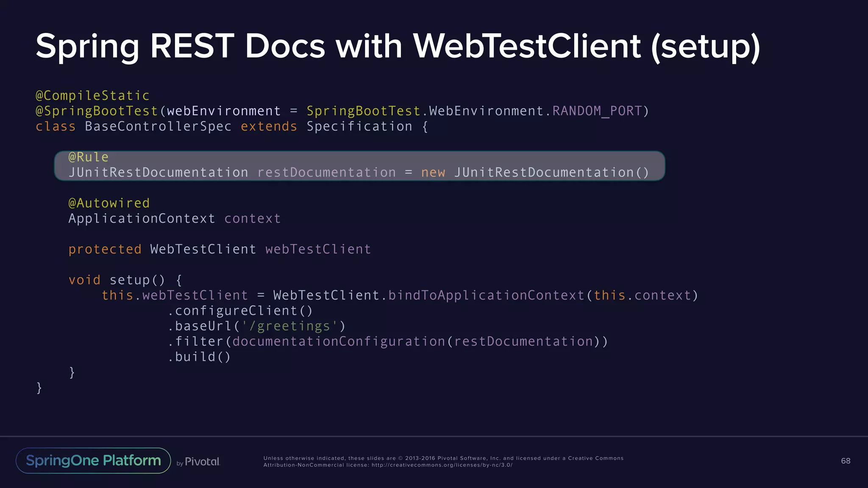This screenshot has height=488, width=868.
Task: Click the SpringOne Platform logo badge
Action: 93,460
